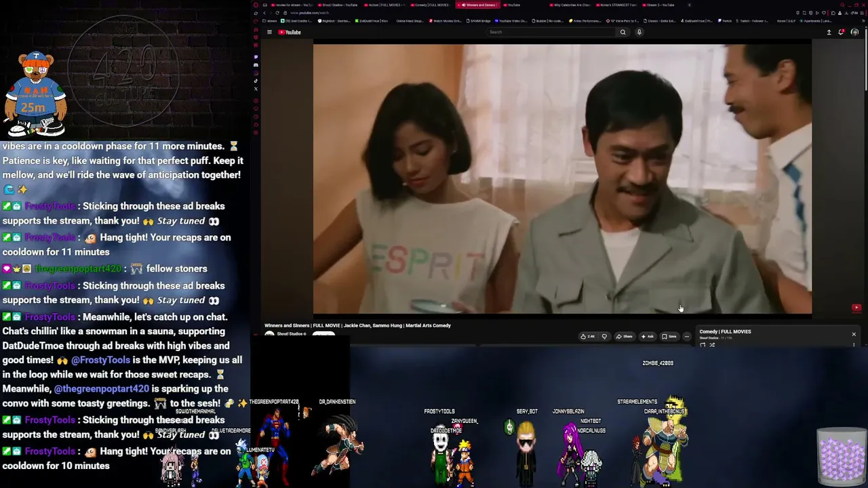Open more actions ellipsis under video
The width and height of the screenshot is (868, 488).
[686, 336]
